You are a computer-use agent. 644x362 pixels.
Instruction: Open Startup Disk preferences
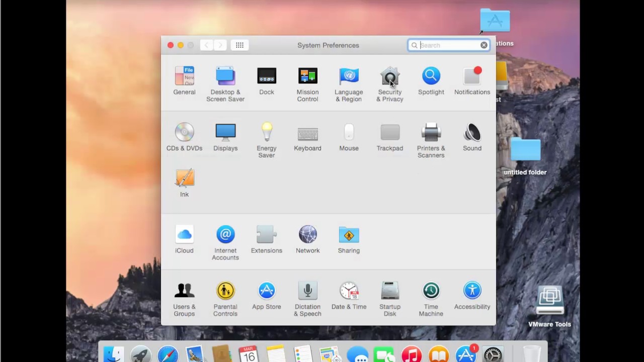tap(390, 299)
